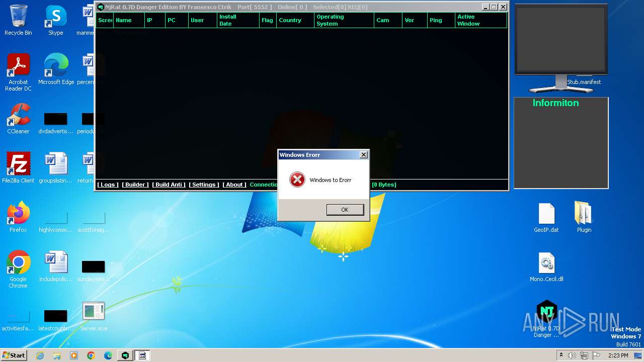The image size is (644, 362).
Task: Click the Ver column header
Action: coord(415,20)
